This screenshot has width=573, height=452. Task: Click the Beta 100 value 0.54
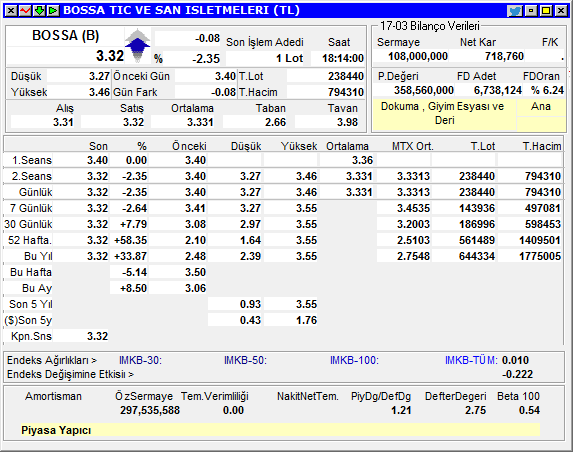529,410
